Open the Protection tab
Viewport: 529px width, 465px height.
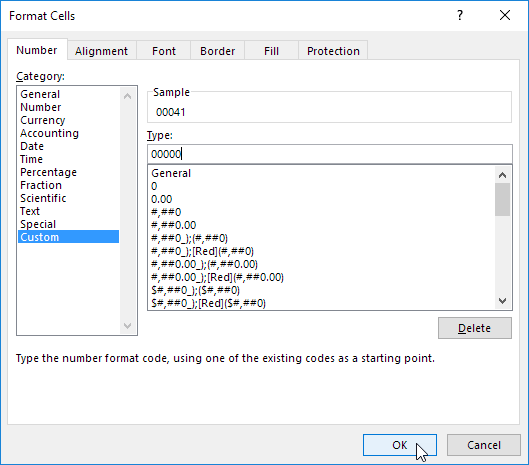333,51
